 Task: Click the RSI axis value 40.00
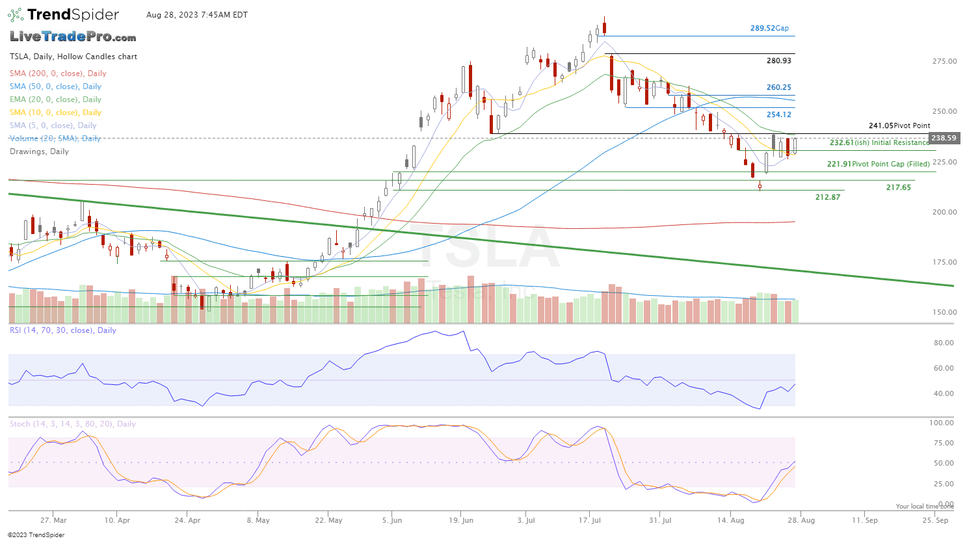click(944, 393)
